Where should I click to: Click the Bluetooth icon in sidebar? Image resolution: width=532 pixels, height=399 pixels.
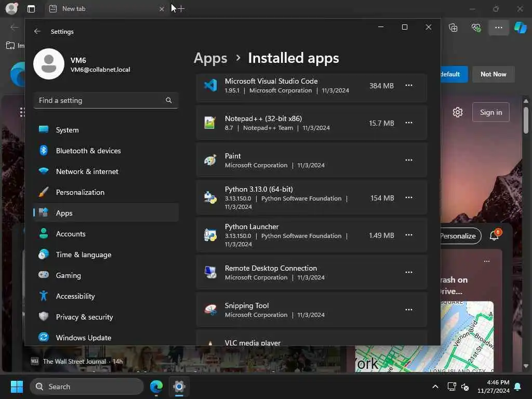tap(44, 150)
